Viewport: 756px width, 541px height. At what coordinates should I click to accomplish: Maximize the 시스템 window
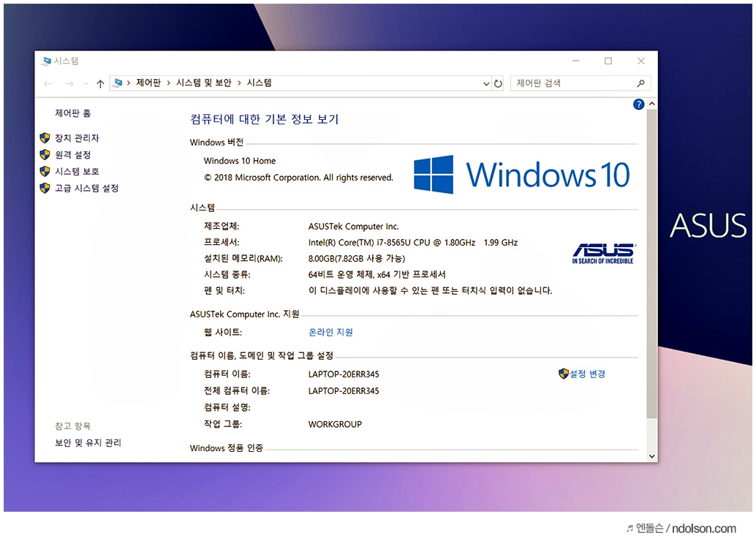click(x=608, y=61)
